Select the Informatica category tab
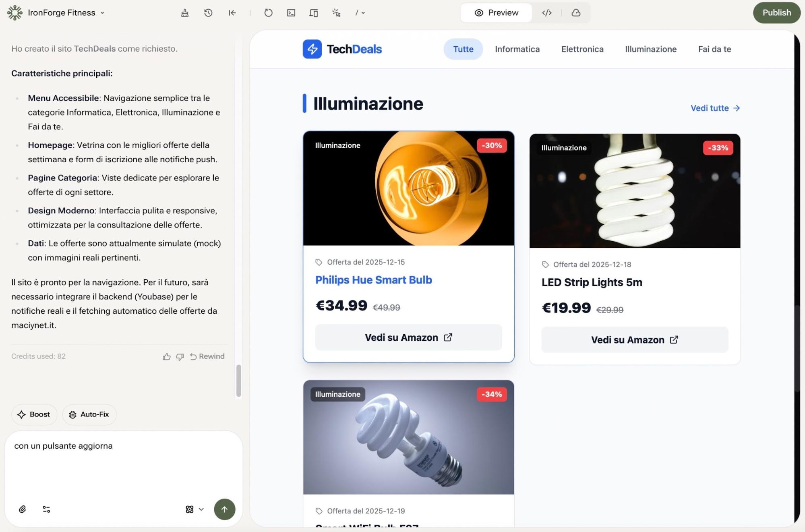 coord(517,49)
